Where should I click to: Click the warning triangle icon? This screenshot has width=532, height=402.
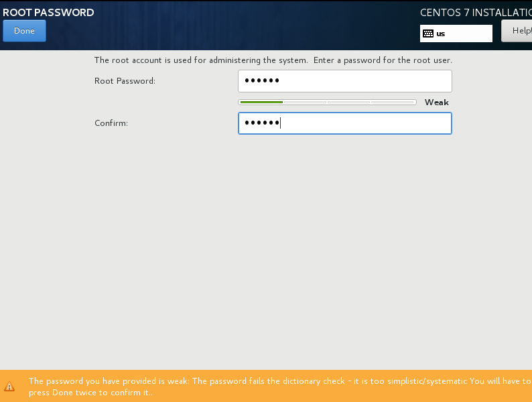point(9,387)
